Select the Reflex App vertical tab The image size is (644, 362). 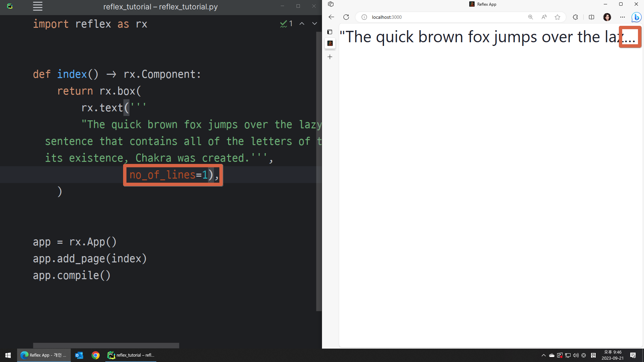330,43
